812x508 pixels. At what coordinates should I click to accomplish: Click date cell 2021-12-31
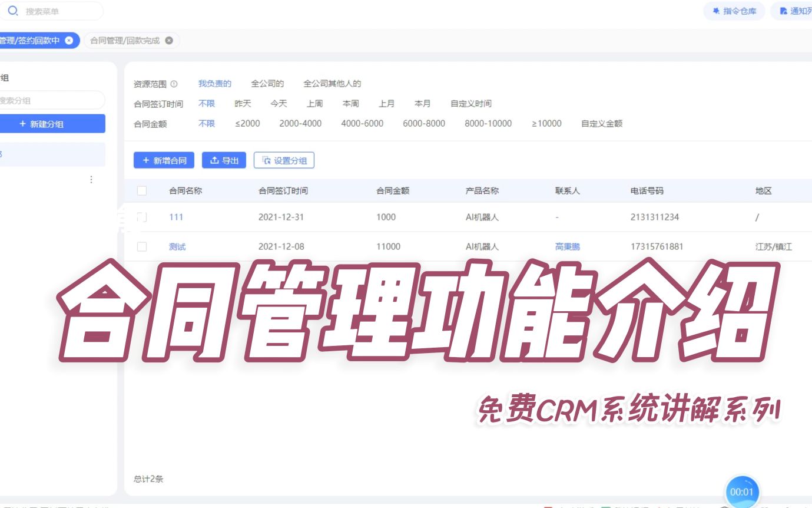point(281,217)
